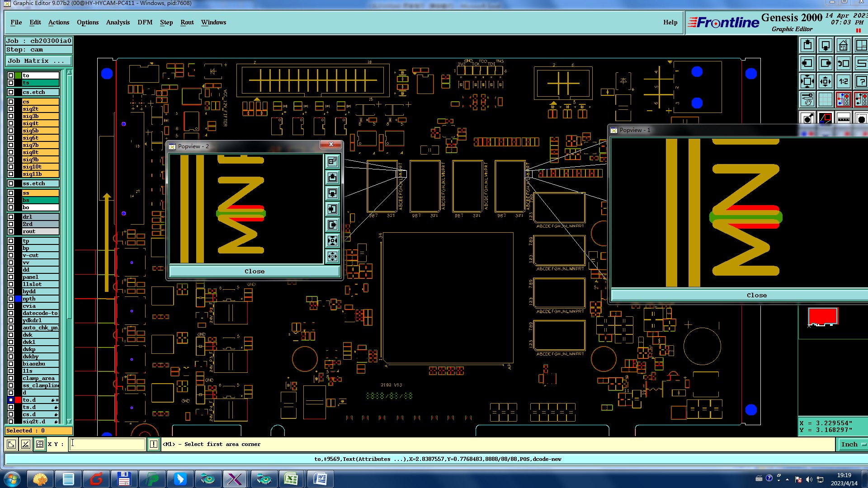Open Word from the taskbar

click(320, 479)
